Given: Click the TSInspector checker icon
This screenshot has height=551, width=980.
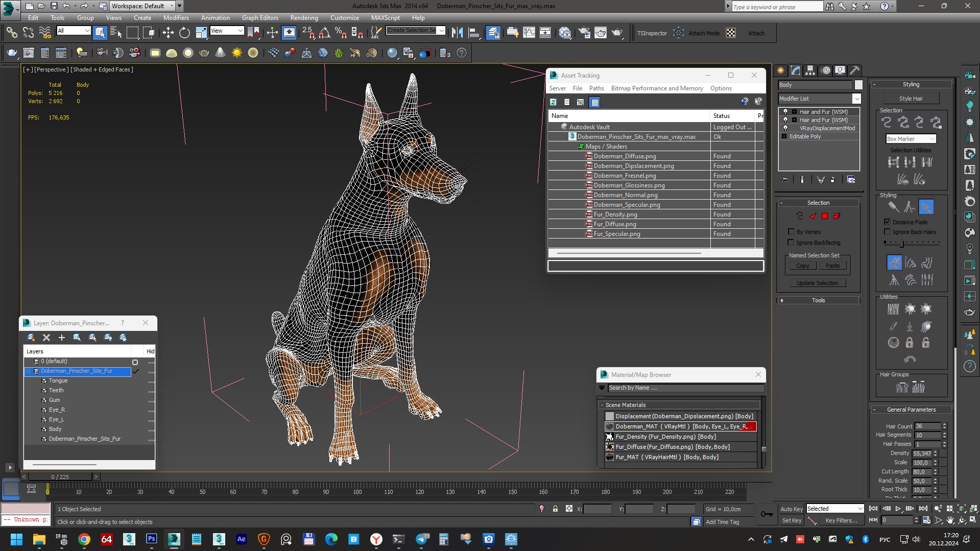Looking at the screenshot, I should (731, 33).
